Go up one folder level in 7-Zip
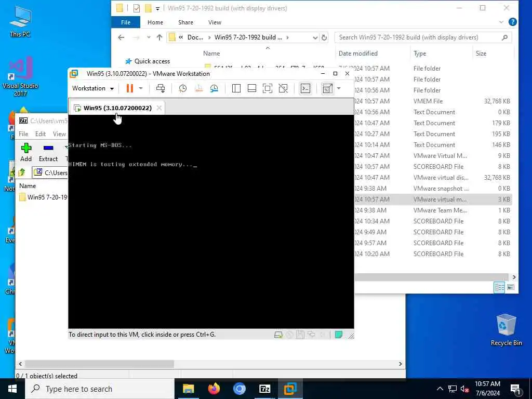 (22, 172)
